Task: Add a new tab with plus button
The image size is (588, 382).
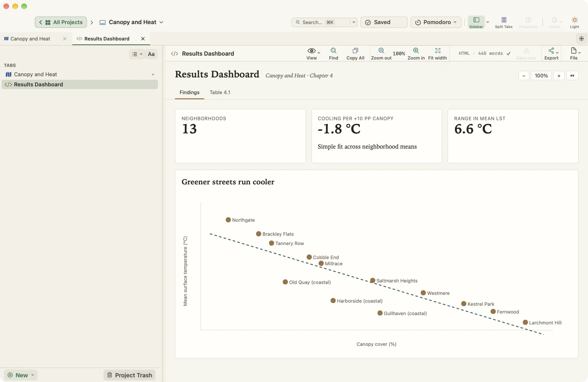Action: coord(581,39)
